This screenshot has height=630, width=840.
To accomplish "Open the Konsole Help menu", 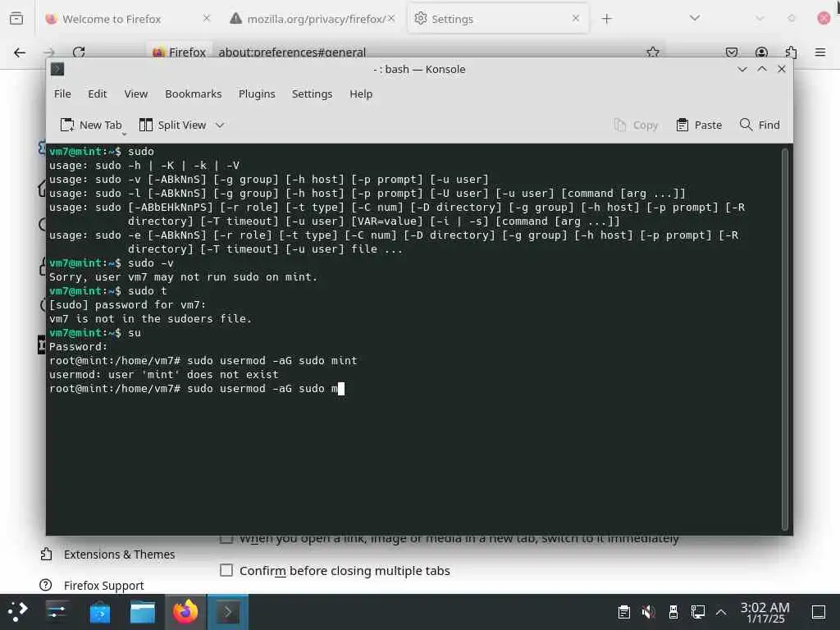I will pos(361,94).
